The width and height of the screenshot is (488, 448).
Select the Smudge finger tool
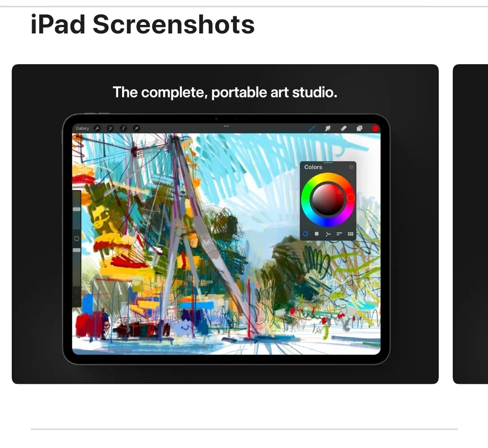[328, 128]
